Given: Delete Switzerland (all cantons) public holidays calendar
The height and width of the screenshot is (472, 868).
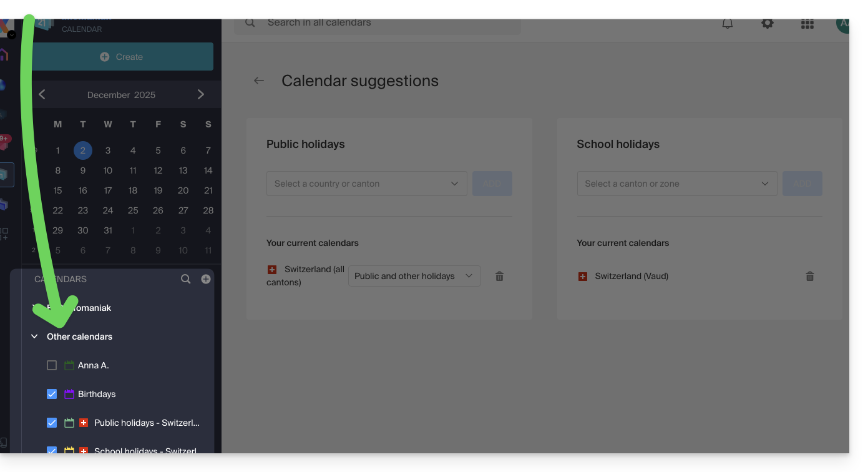Looking at the screenshot, I should 499,276.
